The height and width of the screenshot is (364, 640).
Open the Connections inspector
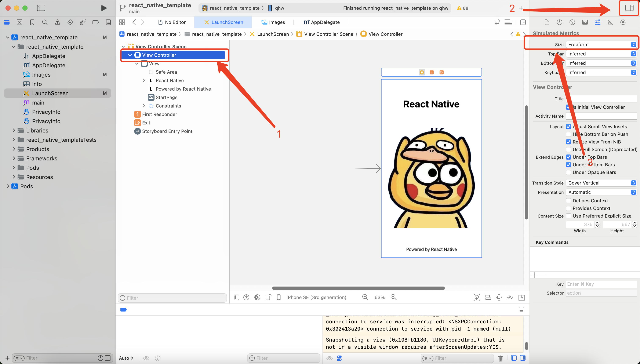[623, 22]
